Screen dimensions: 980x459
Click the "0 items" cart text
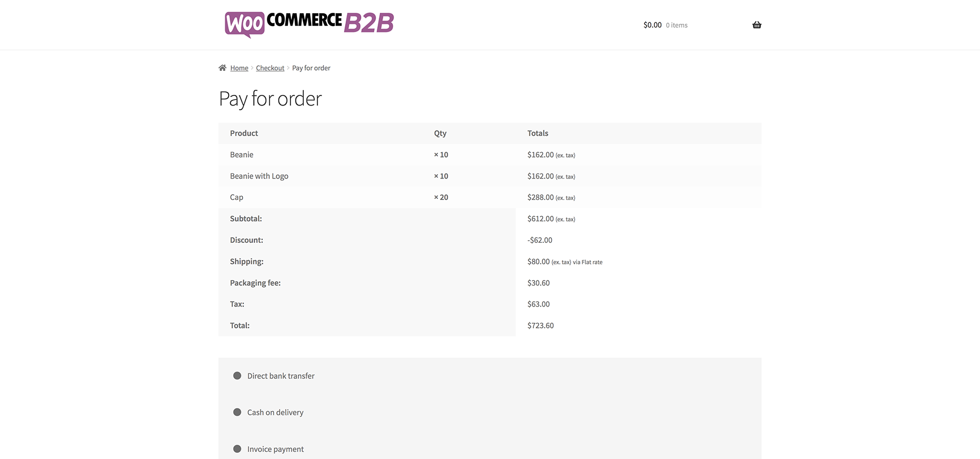point(676,25)
